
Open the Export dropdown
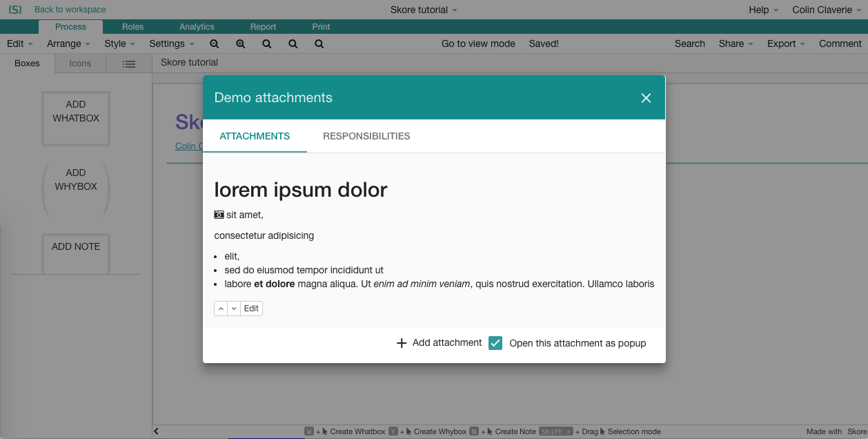pos(787,43)
